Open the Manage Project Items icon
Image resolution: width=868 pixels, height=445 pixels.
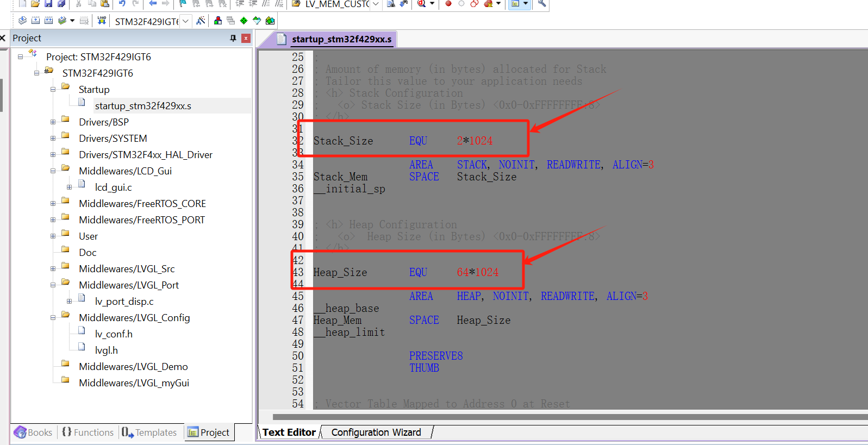218,21
